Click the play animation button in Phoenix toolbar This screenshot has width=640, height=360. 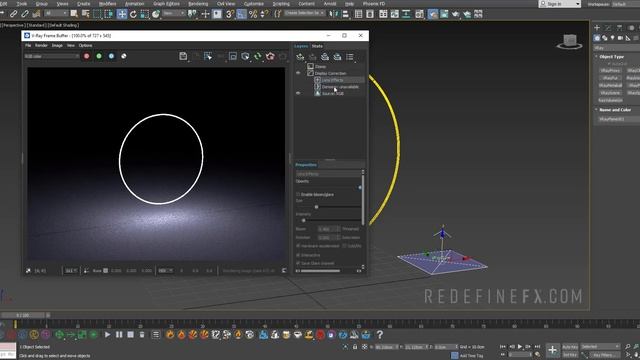(x=107, y=335)
